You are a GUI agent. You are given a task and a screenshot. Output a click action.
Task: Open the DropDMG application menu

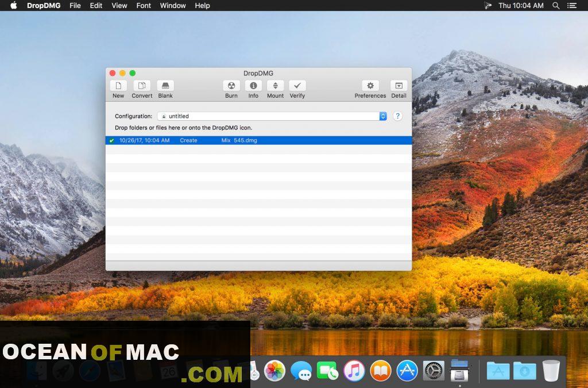click(x=44, y=6)
